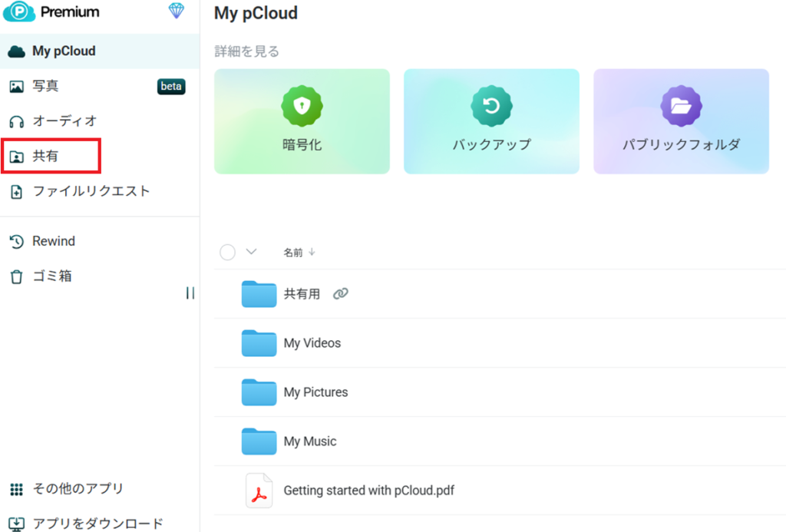Click the link icon beside 共有用 folder
The width and height of the screenshot is (786, 532).
pyautogui.click(x=341, y=294)
